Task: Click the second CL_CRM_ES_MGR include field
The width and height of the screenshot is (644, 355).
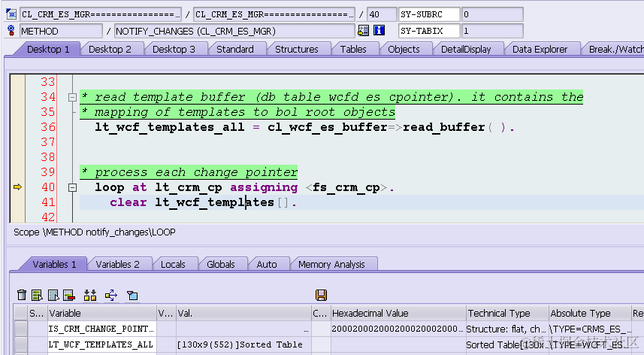Action: click(274, 14)
